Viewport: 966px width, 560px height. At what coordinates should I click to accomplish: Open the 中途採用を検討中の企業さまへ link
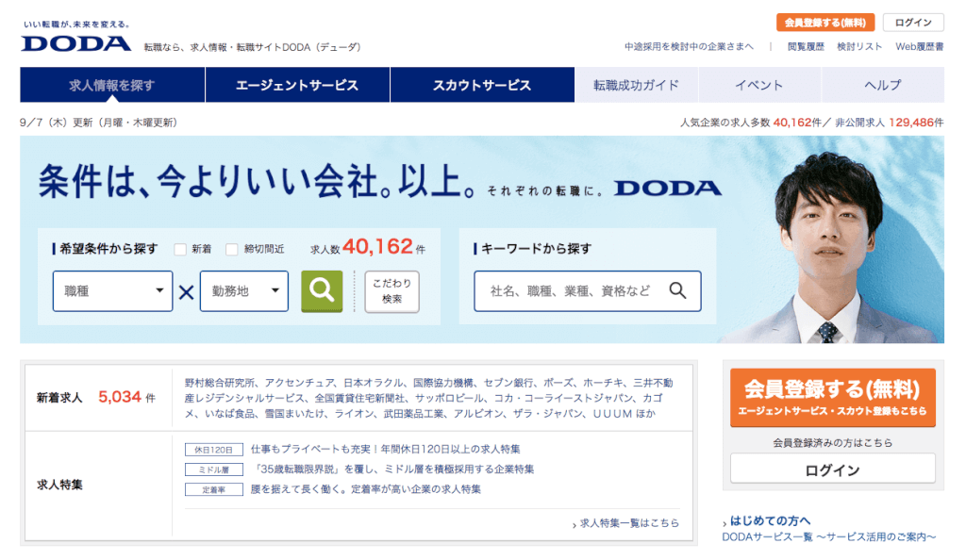[x=689, y=47]
